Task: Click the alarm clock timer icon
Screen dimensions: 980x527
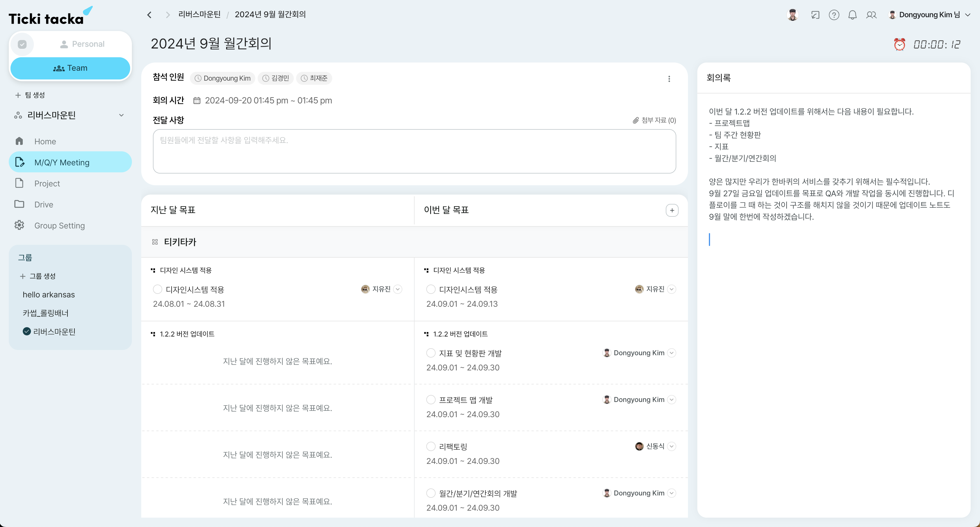Action: click(899, 45)
